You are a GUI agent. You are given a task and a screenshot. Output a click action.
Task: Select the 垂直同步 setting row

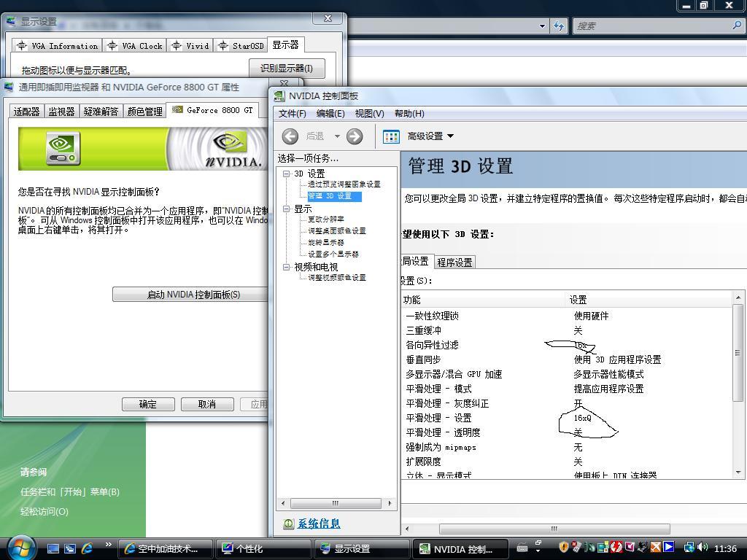567,360
